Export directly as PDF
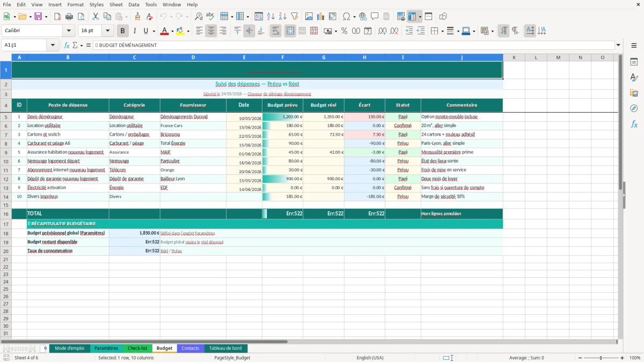The image size is (644, 362). (x=57, y=17)
